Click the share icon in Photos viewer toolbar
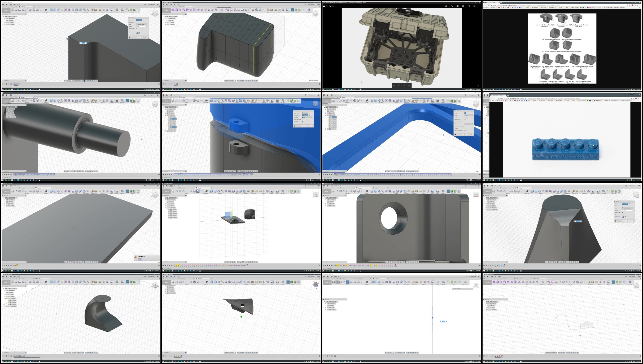This screenshot has height=364, width=643. coord(446,6)
